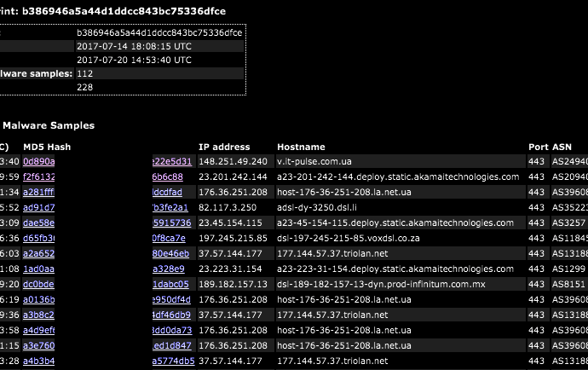Open the hash link ending 80e46eb
Viewport: 588px width, 370px height.
click(170, 254)
